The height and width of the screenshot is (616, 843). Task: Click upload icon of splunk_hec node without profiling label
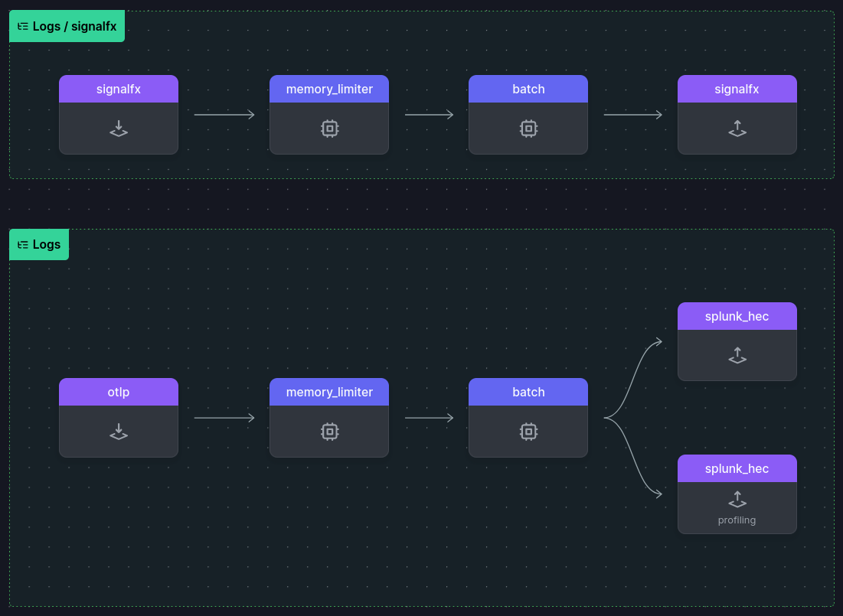[737, 355]
